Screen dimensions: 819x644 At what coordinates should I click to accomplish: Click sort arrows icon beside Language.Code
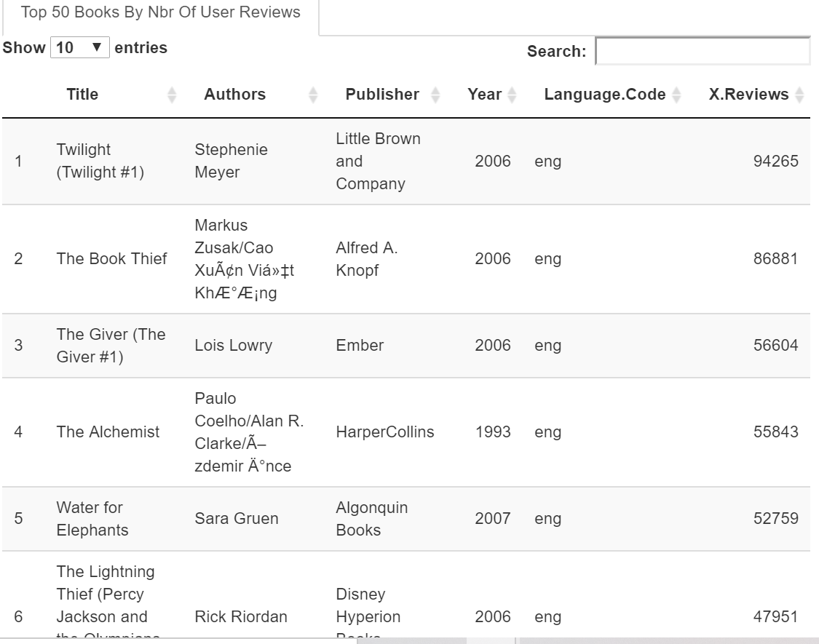click(x=676, y=95)
